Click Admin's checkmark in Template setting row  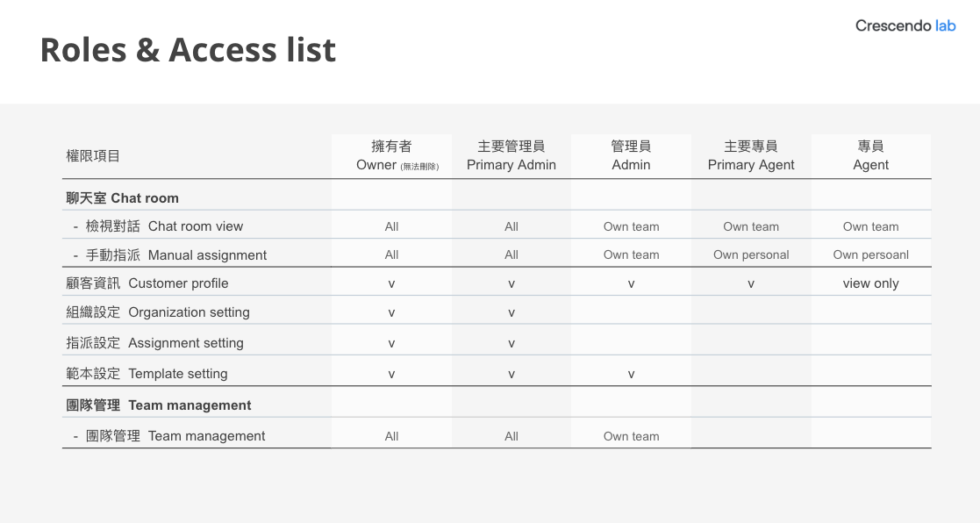tap(631, 375)
